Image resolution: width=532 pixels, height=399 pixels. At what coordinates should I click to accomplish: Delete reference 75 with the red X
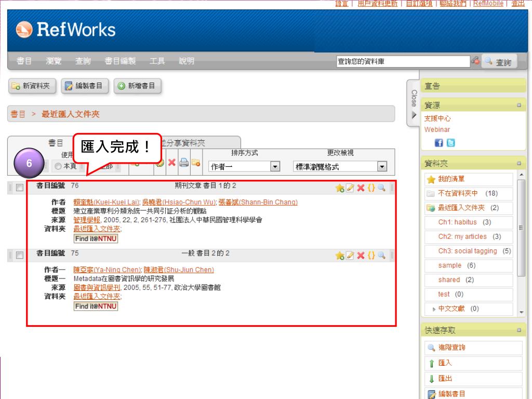coord(361,255)
